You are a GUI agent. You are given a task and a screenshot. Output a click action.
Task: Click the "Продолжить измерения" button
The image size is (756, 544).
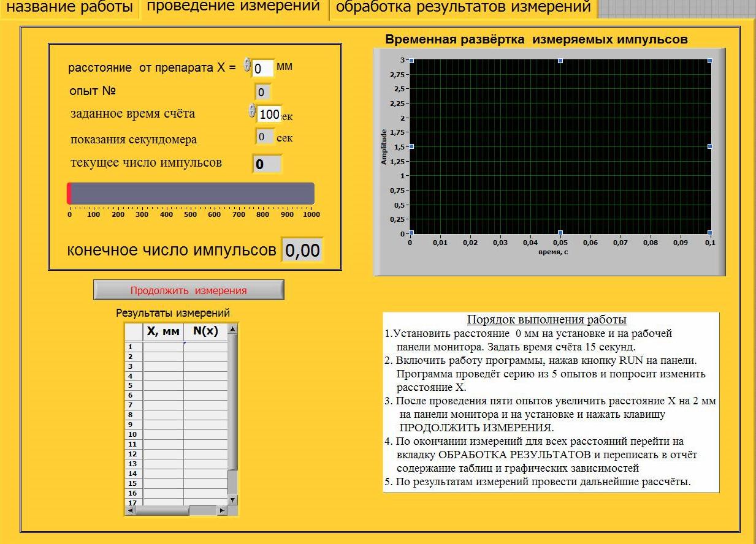click(x=189, y=290)
